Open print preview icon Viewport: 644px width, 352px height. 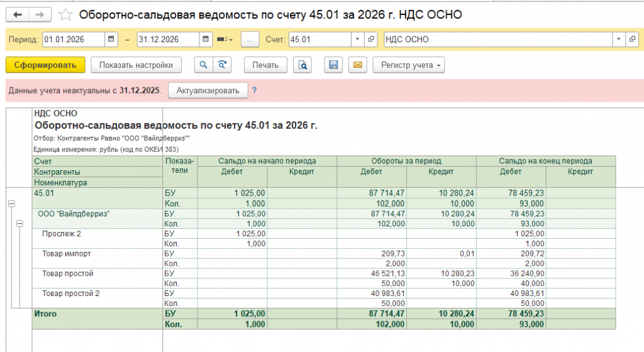click(x=303, y=65)
